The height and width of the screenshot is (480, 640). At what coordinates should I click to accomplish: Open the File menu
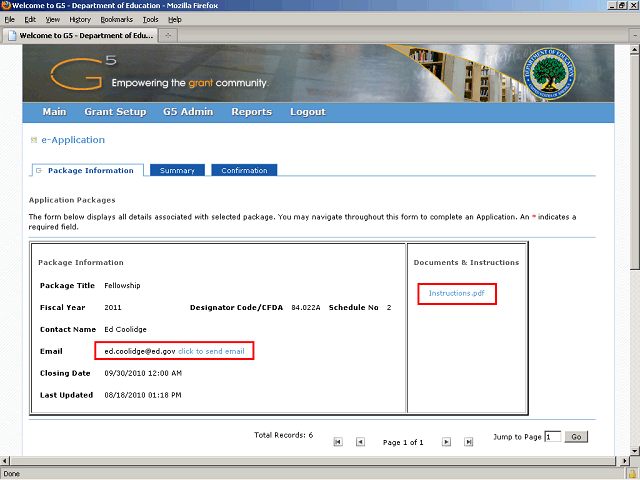click(9, 20)
